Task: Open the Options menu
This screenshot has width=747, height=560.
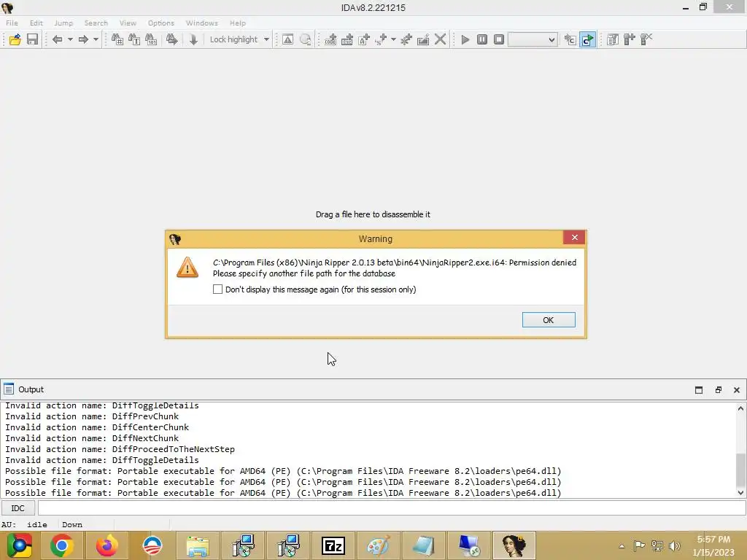Action: coord(161,23)
